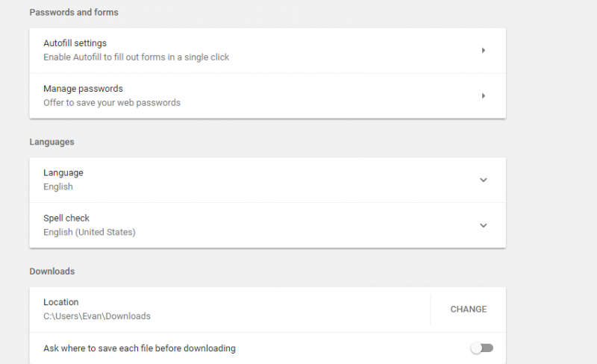Image resolution: width=597 pixels, height=364 pixels.
Task: Click the arrow icon beside Manage passwords
Action: click(484, 95)
